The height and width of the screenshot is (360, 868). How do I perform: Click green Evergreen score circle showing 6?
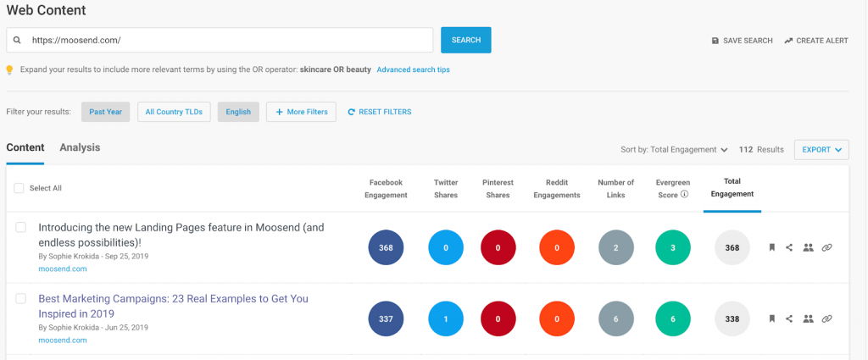click(x=672, y=319)
